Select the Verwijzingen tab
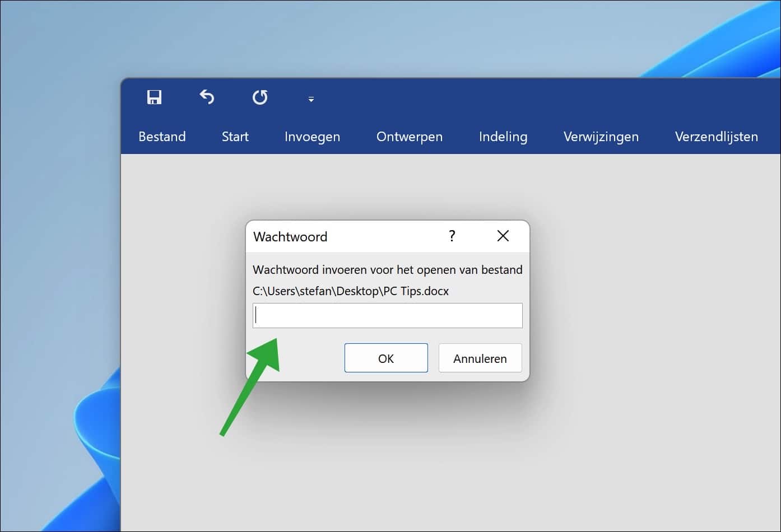 point(601,136)
